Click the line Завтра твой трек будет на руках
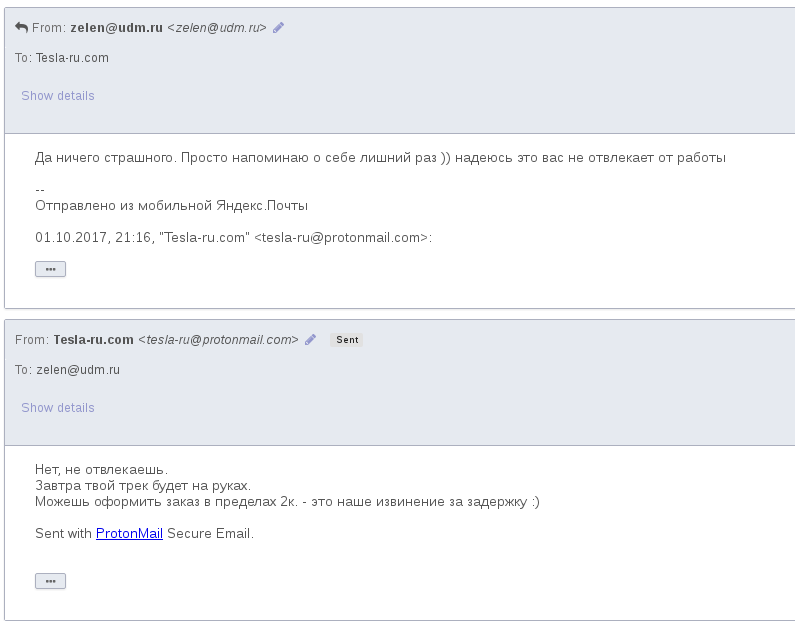Screen dimensions: 795x621 point(143,486)
